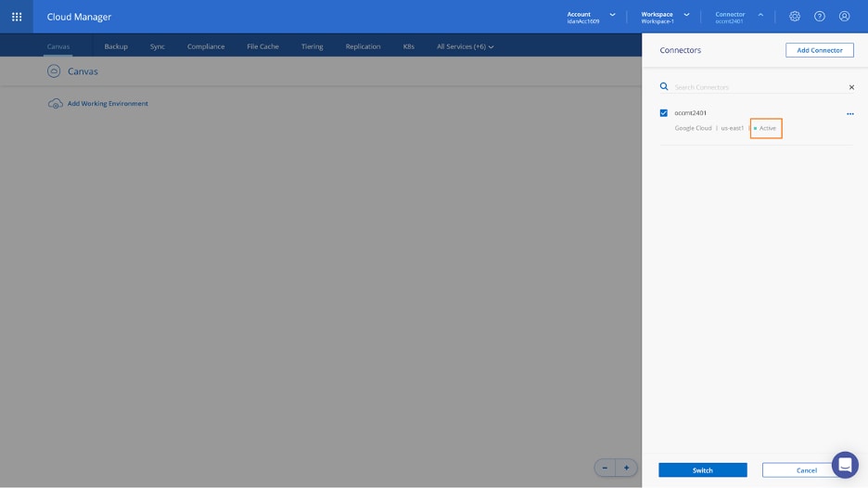This screenshot has height=488, width=868.
Task: Open the app launcher grid icon
Action: tap(17, 17)
